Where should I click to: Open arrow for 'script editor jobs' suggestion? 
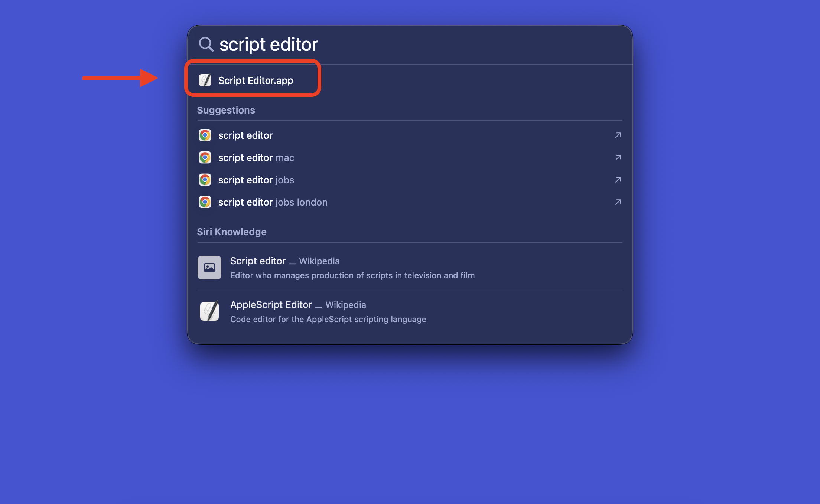click(618, 180)
